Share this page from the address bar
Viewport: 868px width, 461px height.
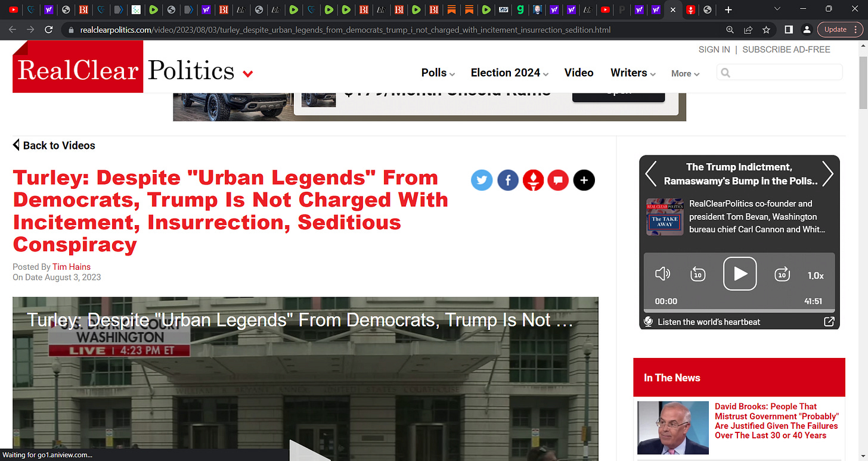pos(748,30)
